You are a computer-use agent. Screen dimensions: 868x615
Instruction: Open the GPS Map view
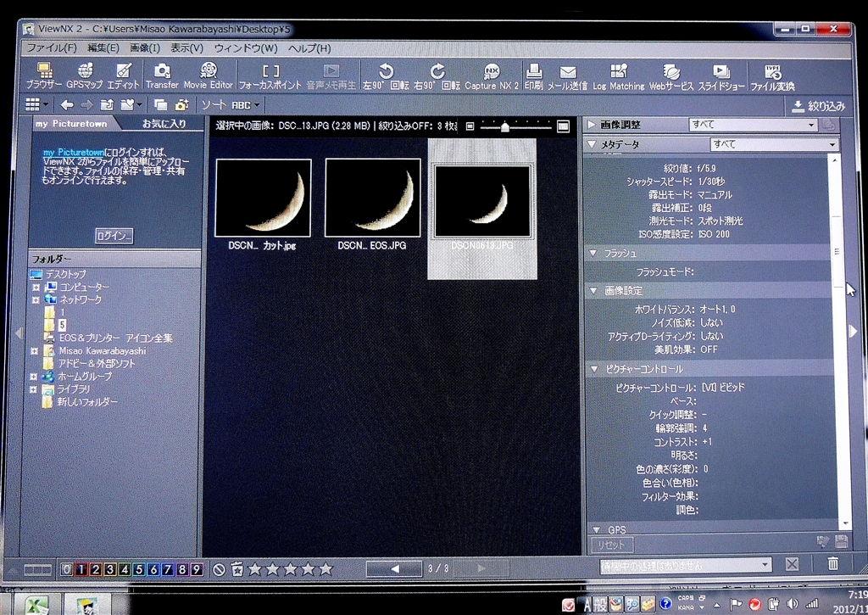click(x=85, y=75)
